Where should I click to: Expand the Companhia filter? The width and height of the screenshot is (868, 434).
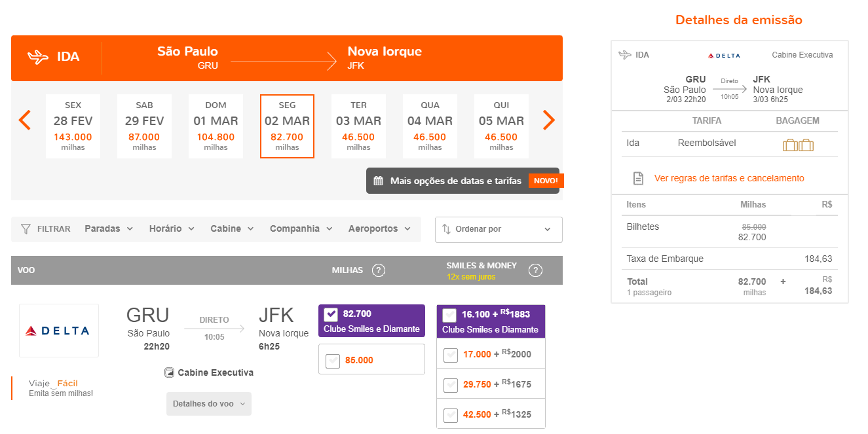click(x=301, y=229)
